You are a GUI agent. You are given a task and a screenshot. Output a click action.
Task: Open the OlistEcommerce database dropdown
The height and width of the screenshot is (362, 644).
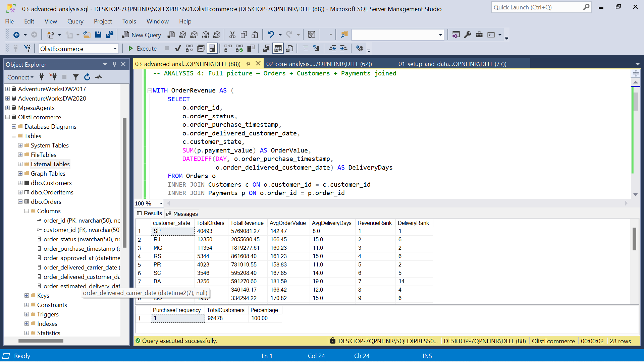pyautogui.click(x=115, y=49)
